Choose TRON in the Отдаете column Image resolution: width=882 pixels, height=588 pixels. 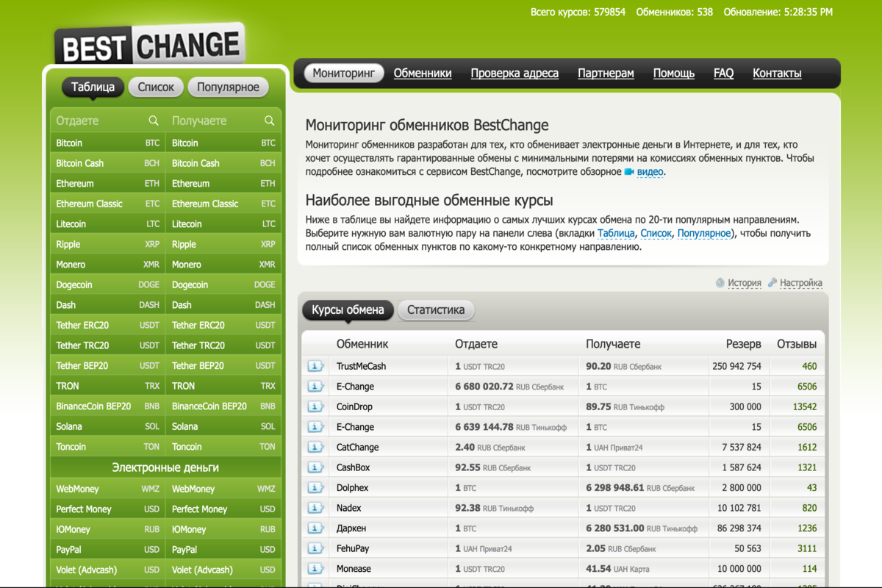tap(108, 385)
